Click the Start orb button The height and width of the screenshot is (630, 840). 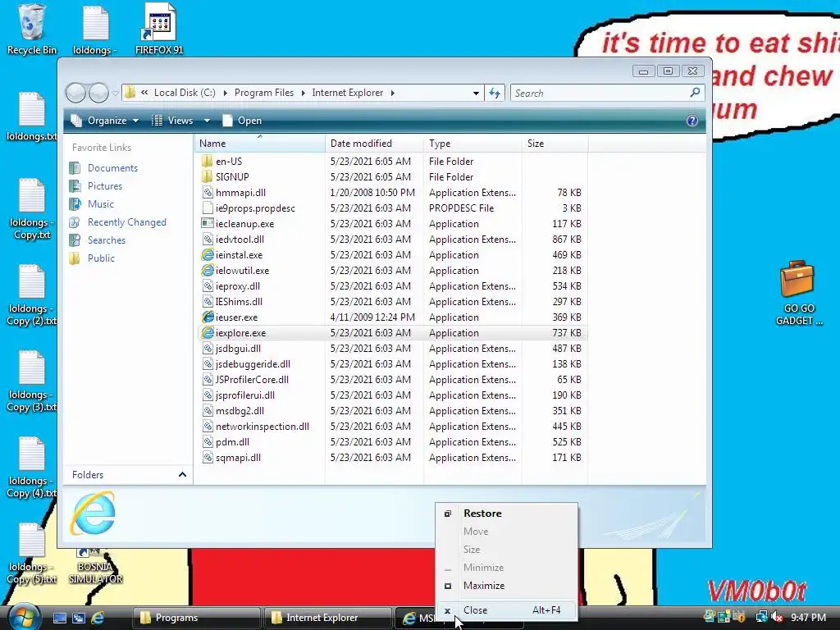tap(24, 617)
